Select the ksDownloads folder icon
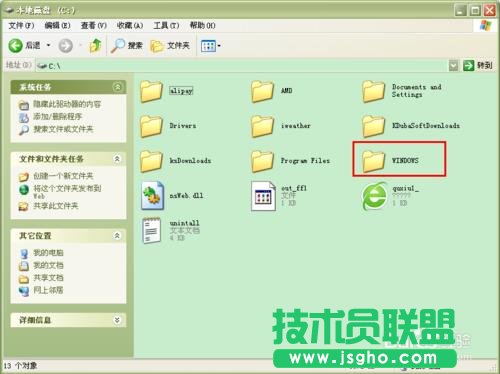This screenshot has height=374, width=500. point(152,161)
